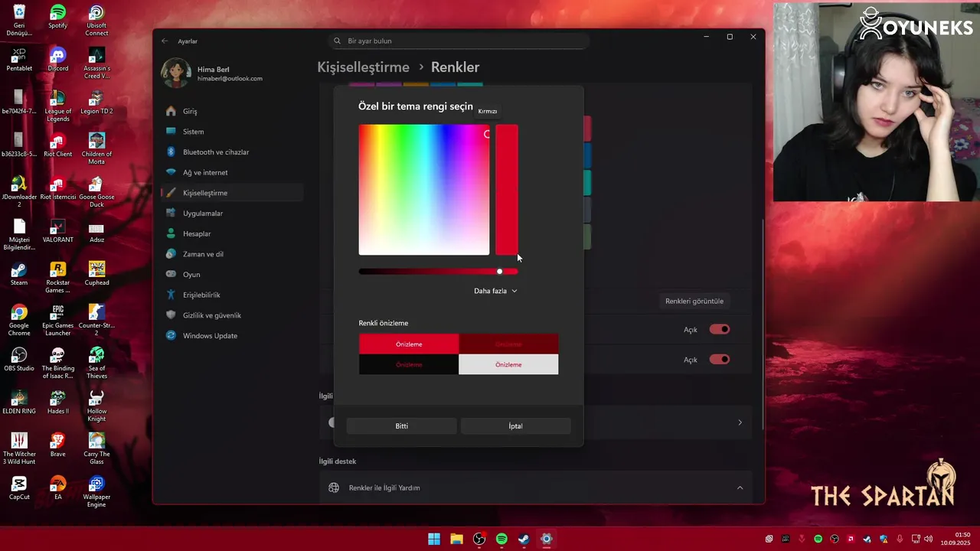The width and height of the screenshot is (980, 551).
Task: Open OBS Studio from the taskbar
Action: tap(479, 539)
